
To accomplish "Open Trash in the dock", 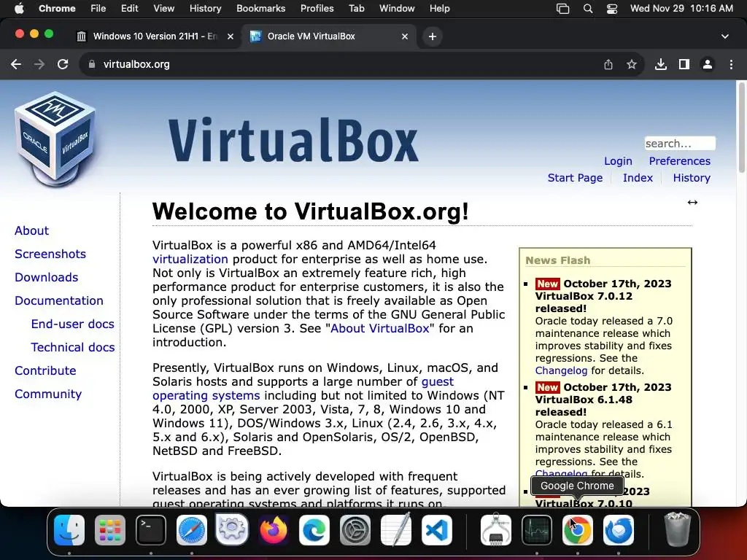I will click(677, 530).
